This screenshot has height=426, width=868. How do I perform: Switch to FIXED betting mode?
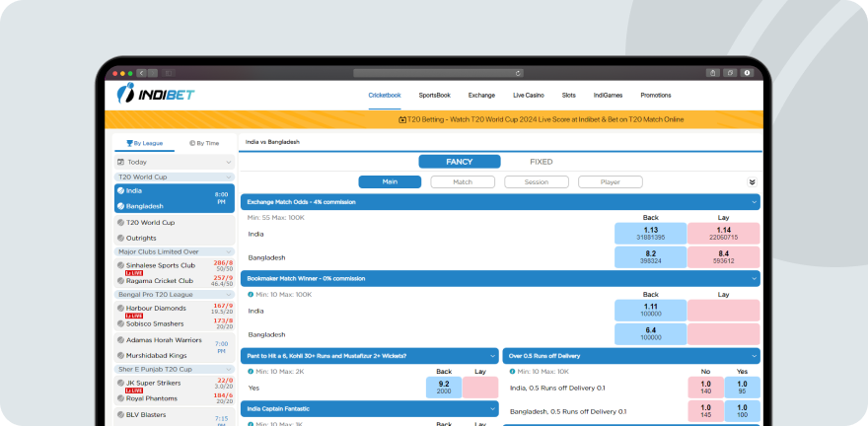coord(542,162)
